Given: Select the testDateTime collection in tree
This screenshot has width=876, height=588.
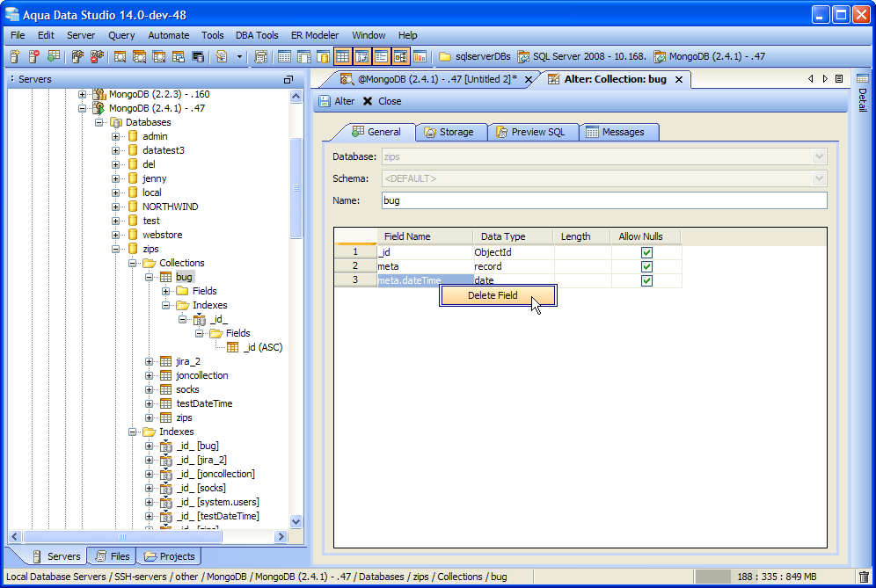Looking at the screenshot, I should [x=204, y=403].
